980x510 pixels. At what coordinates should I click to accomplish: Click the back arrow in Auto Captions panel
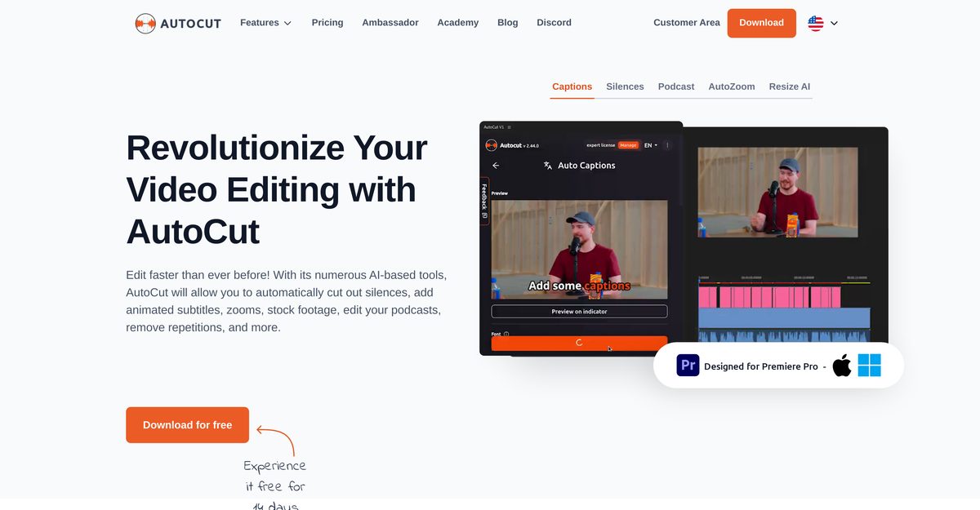click(x=496, y=166)
